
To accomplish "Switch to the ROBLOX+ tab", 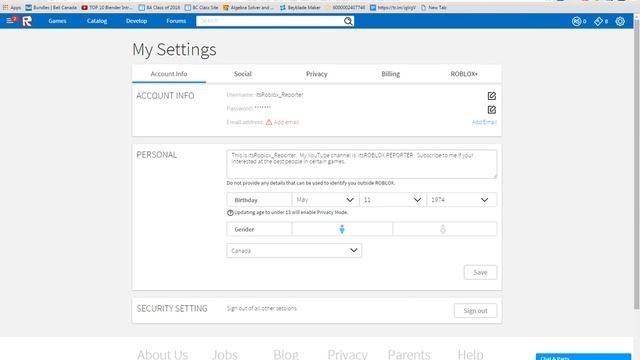I will [464, 74].
